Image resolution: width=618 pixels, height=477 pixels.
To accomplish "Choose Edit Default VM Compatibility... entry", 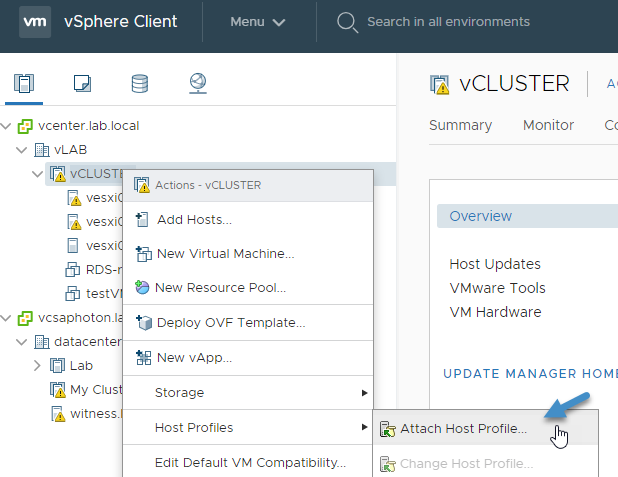I will (248, 462).
